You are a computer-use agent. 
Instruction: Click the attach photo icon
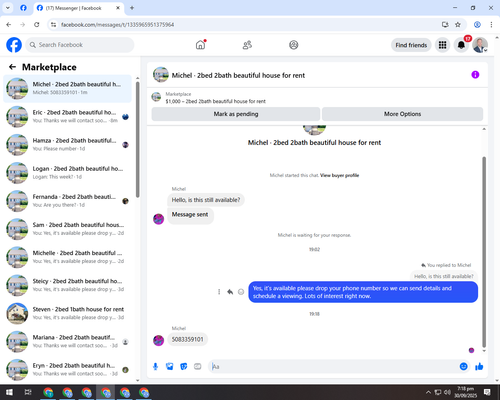pyautogui.click(x=170, y=367)
